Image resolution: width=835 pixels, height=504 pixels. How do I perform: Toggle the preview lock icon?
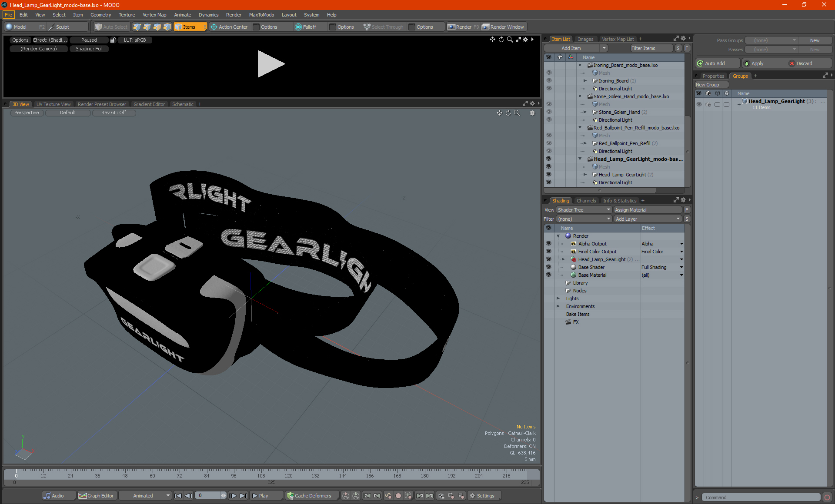113,40
